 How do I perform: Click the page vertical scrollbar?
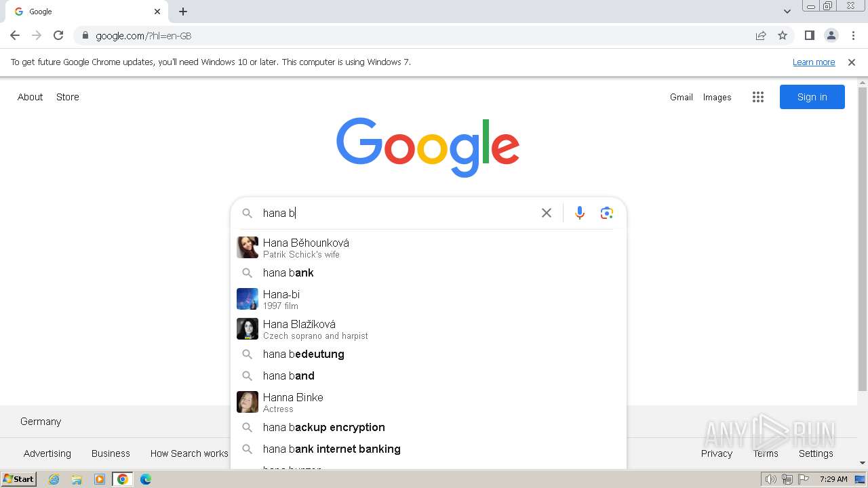(863, 239)
